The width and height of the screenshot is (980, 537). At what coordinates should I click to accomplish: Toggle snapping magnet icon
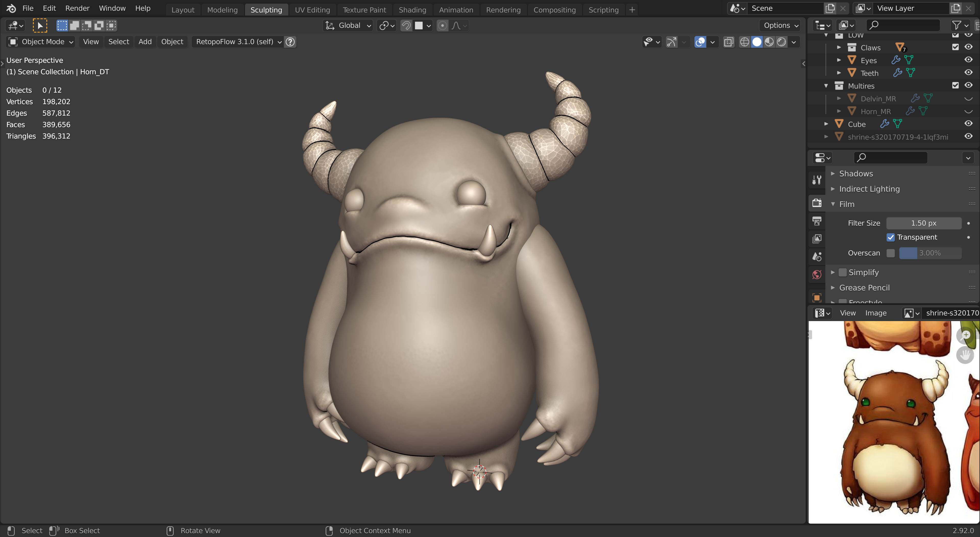(406, 26)
